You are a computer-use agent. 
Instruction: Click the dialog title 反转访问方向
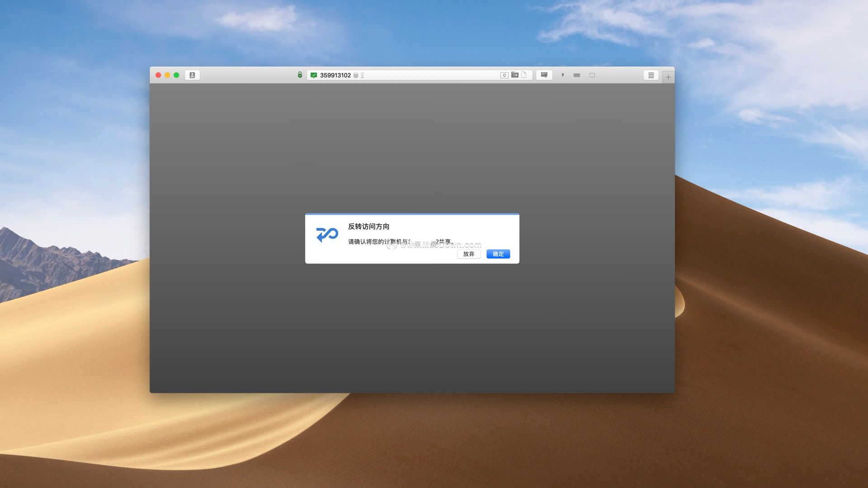click(x=368, y=226)
